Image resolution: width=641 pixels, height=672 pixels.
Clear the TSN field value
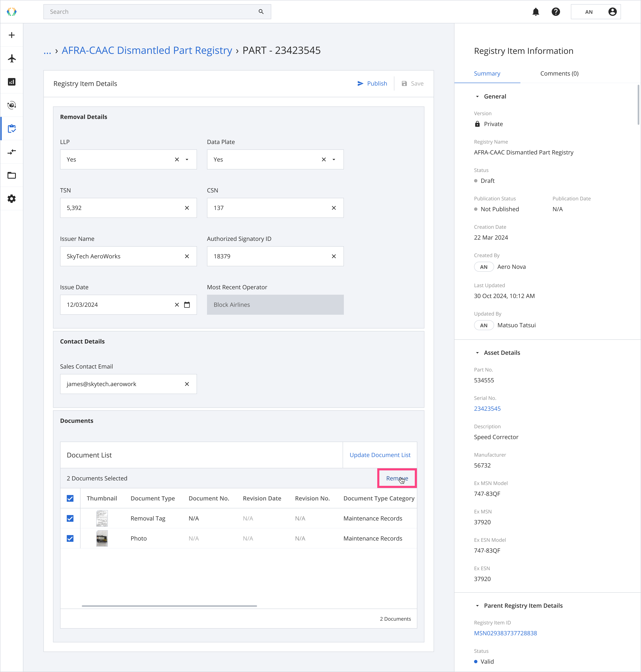(187, 208)
